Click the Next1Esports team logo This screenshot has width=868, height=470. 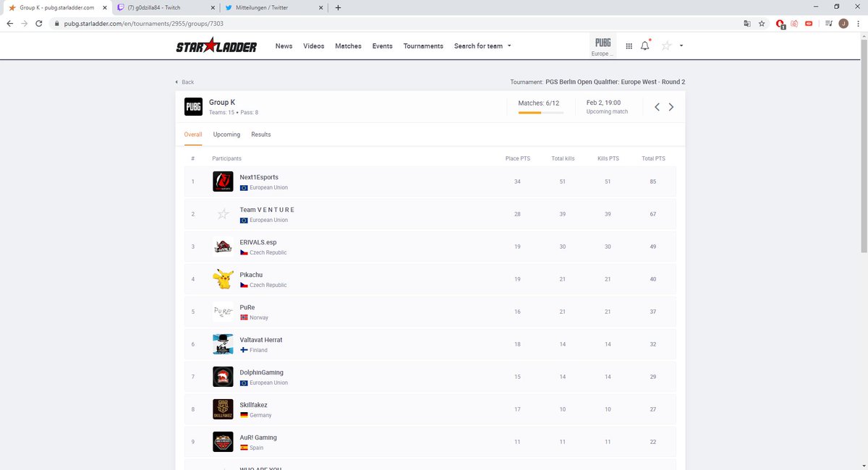(223, 181)
